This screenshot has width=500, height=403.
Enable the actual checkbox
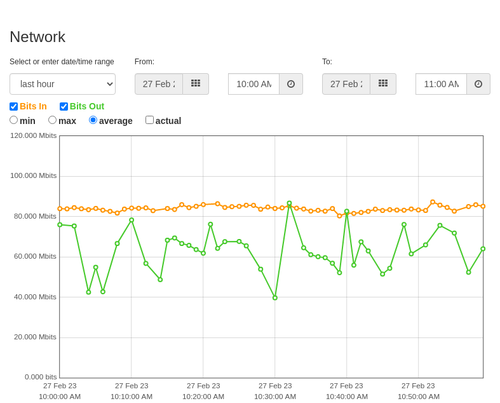click(150, 120)
